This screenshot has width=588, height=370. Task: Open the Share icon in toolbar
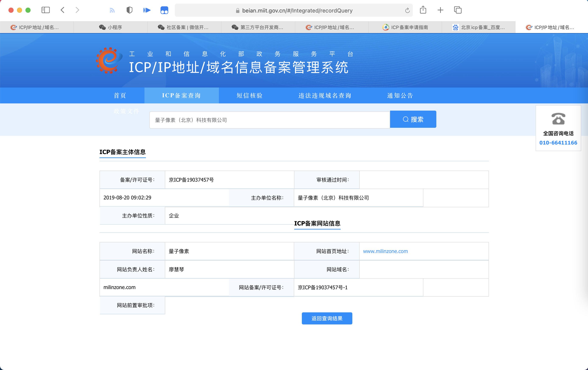(x=423, y=10)
